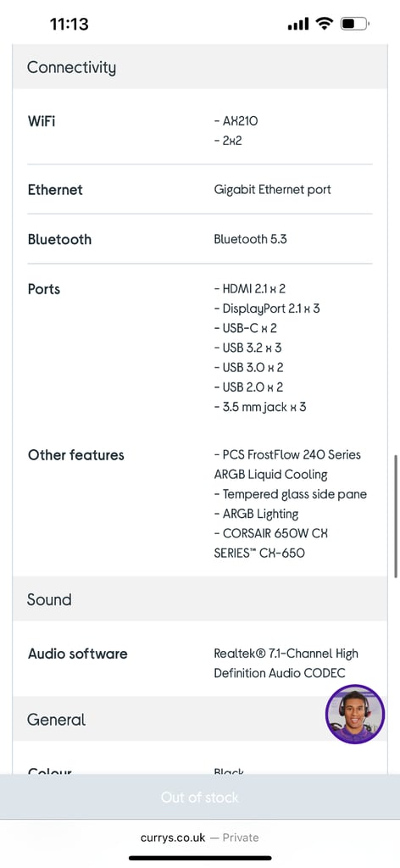400x868 pixels.
Task: Tap the Other features label
Action: 76,455
